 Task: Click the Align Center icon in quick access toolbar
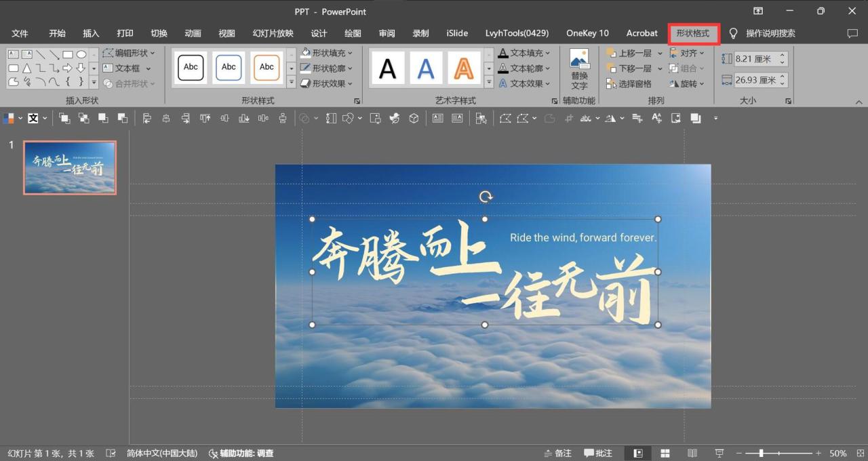(167, 118)
